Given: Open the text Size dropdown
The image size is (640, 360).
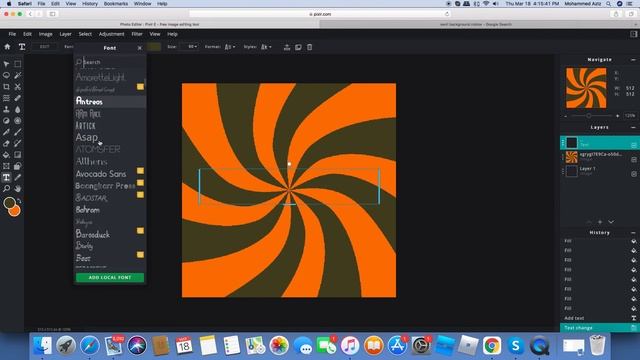Looking at the screenshot, I should [190, 47].
